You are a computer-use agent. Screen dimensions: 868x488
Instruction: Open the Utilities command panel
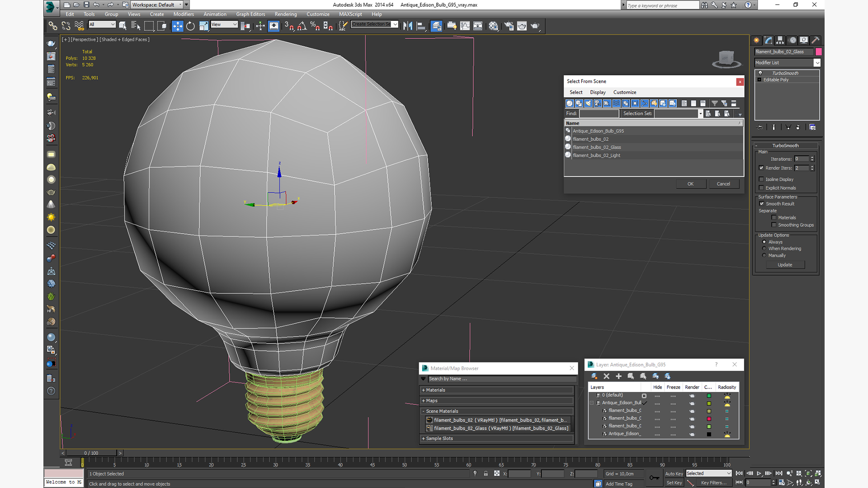point(816,40)
